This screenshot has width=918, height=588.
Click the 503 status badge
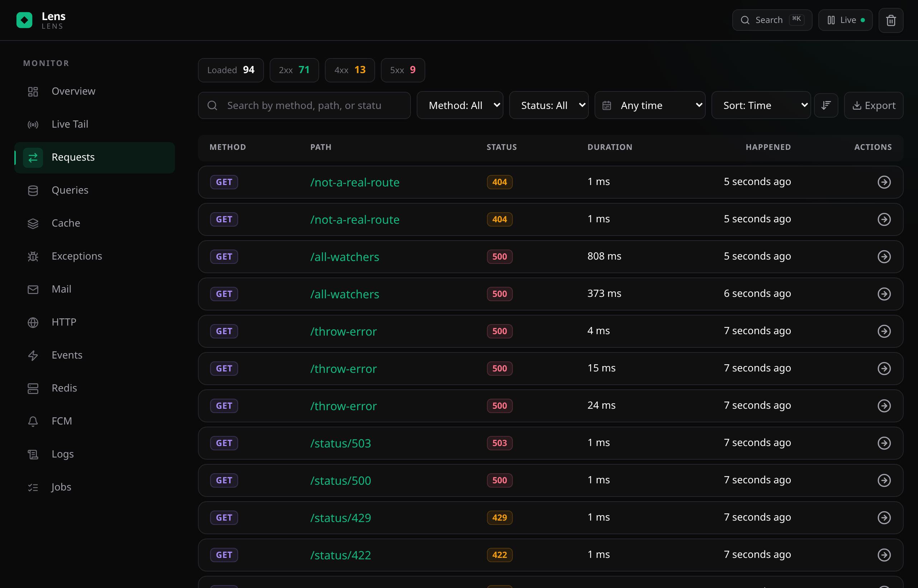click(x=500, y=443)
